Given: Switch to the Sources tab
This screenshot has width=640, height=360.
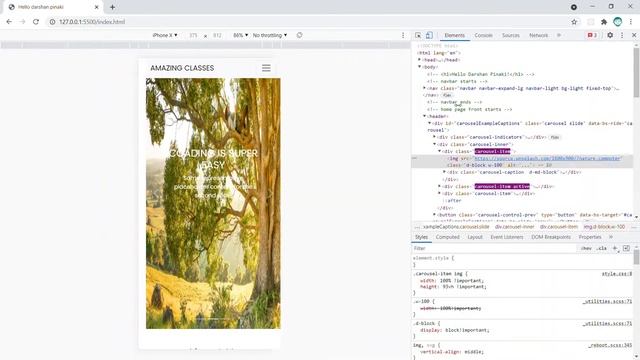Looking at the screenshot, I should [511, 36].
